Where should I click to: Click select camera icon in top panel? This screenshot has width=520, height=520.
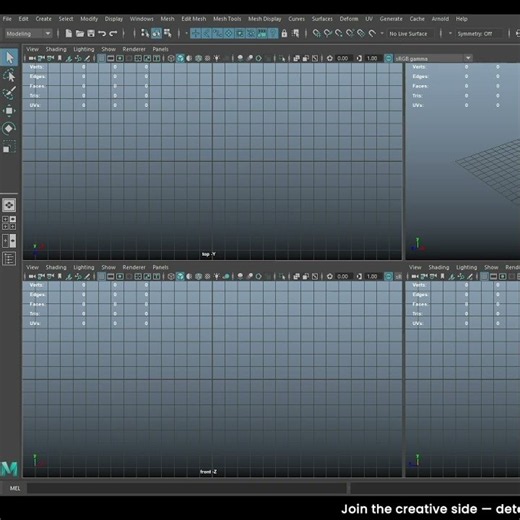(x=32, y=59)
